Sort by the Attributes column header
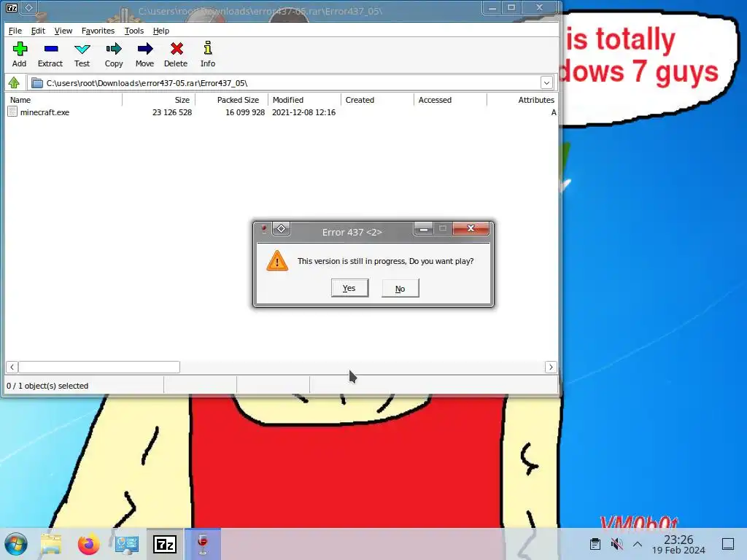747x560 pixels. coord(522,100)
